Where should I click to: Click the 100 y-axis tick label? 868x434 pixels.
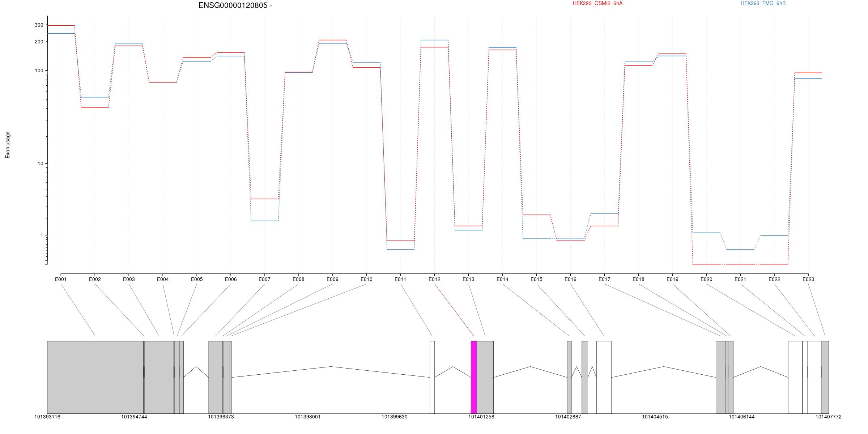point(39,71)
